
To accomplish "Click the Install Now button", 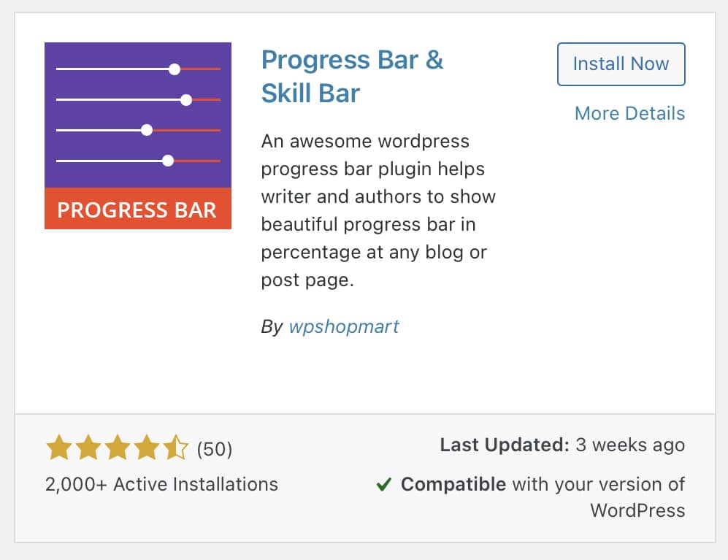I will pyautogui.click(x=621, y=64).
